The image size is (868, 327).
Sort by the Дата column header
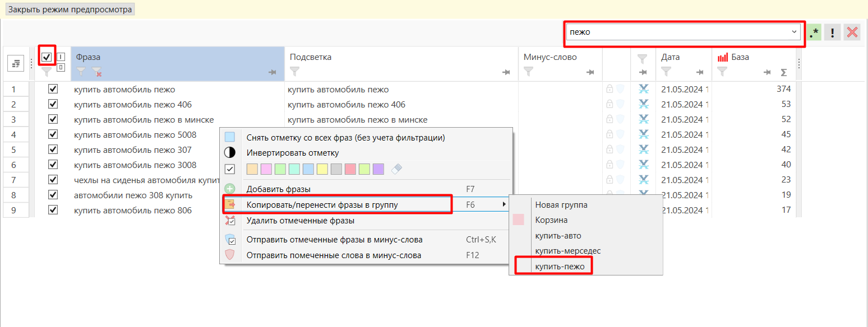671,57
